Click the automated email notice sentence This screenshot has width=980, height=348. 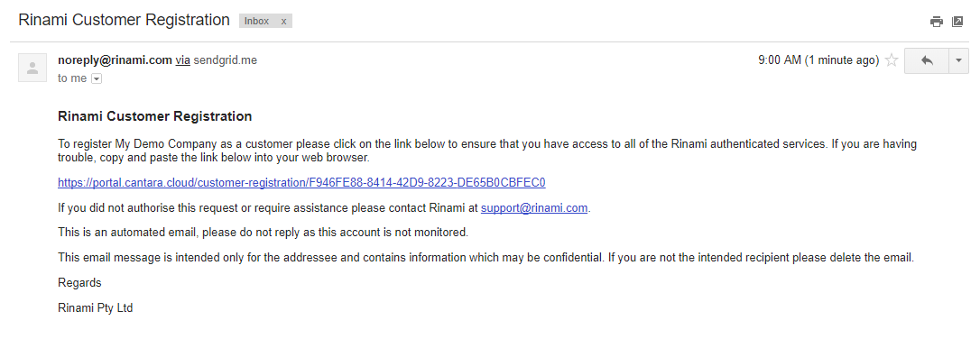click(x=263, y=233)
